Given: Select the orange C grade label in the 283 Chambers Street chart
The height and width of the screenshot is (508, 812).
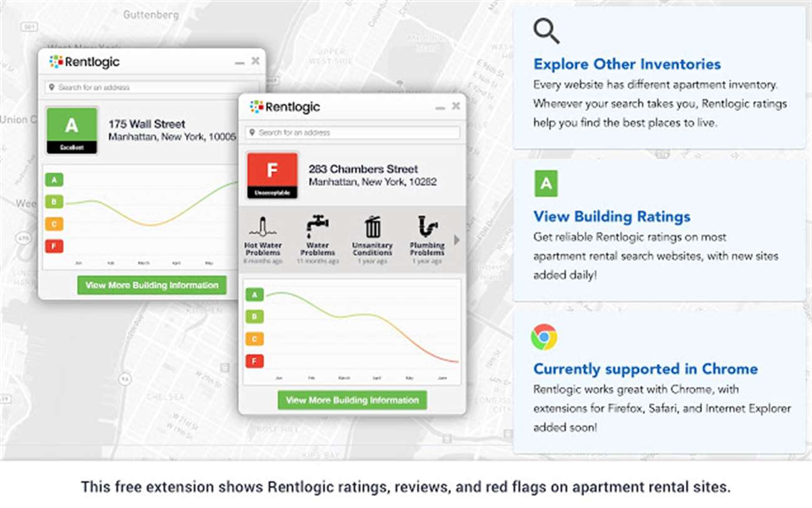Looking at the screenshot, I should point(254,339).
